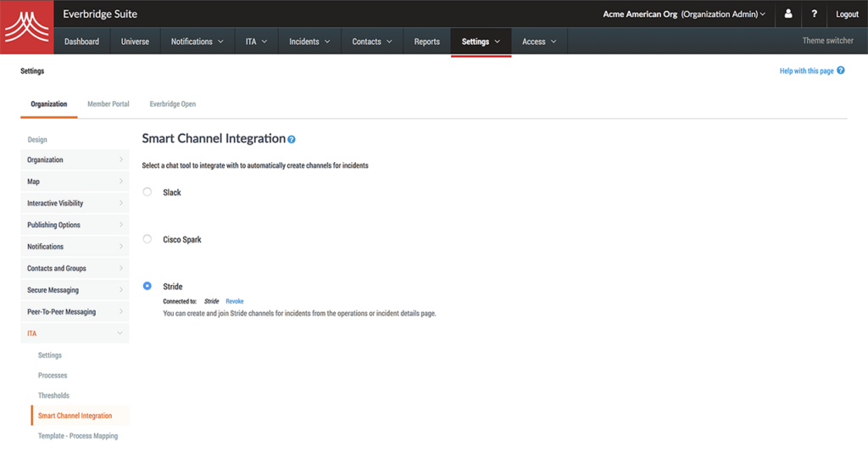
Task: Click the Logout button
Action: tap(847, 14)
